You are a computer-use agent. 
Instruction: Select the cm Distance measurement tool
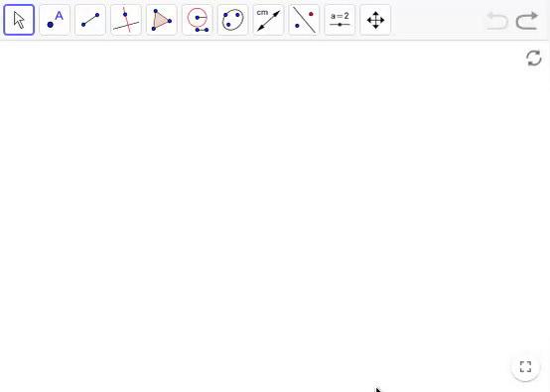click(x=268, y=20)
